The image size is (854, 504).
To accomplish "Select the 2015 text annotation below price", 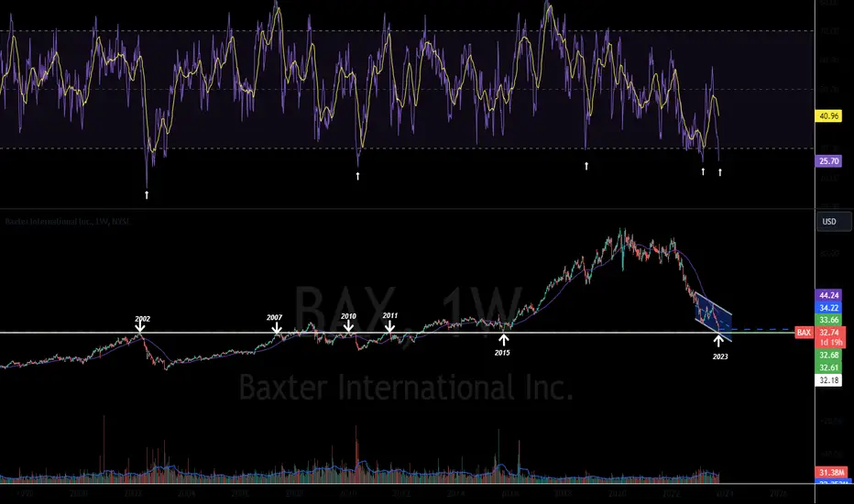I will [x=502, y=353].
